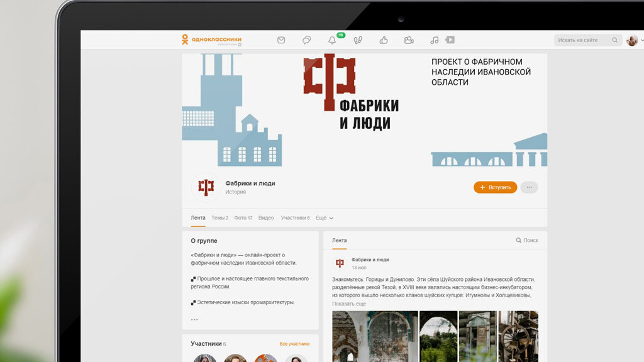644x362 pixels.
Task: Open the friends people icon
Action: tap(409, 40)
